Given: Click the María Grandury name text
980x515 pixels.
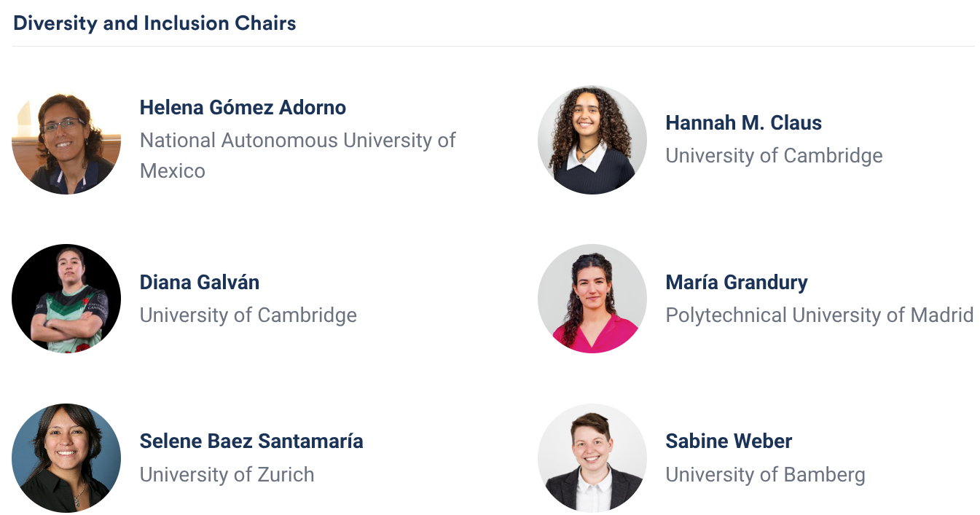Looking at the screenshot, I should [736, 282].
